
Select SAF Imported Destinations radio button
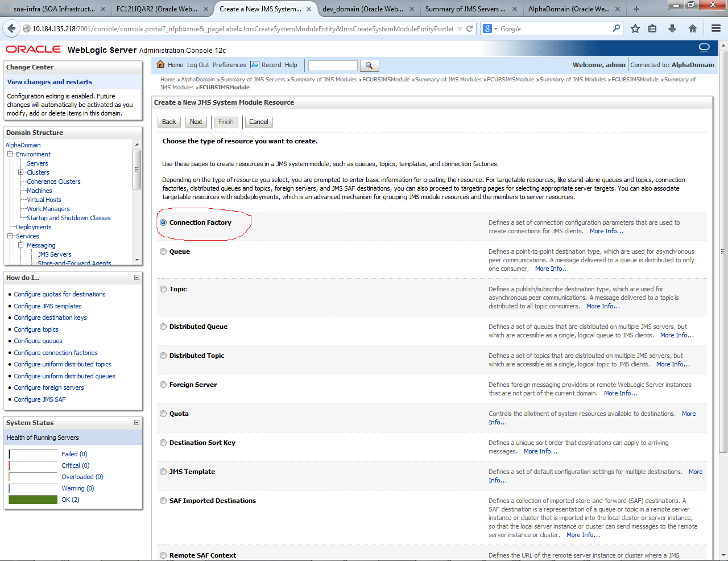tap(163, 501)
